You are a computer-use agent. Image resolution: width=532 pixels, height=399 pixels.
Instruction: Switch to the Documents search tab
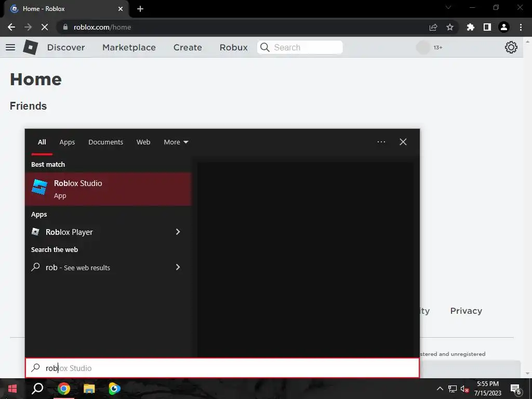pos(106,142)
